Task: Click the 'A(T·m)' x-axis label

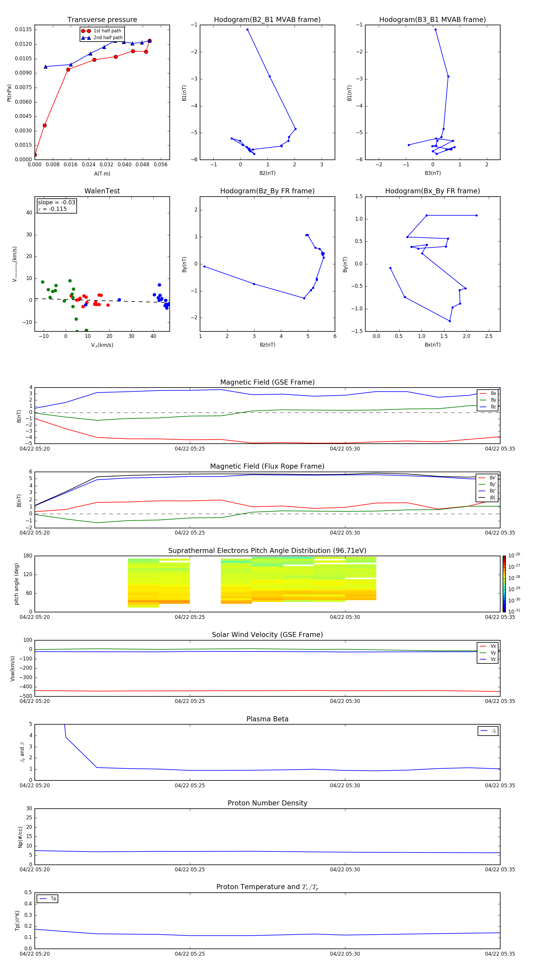Action: tap(102, 173)
